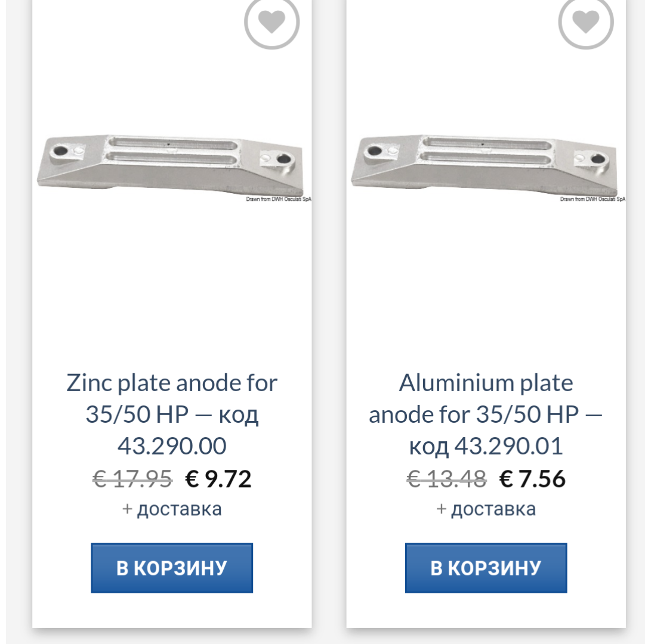Click the crossed-out price € 13.48
This screenshot has width=645, height=644.
tap(446, 479)
